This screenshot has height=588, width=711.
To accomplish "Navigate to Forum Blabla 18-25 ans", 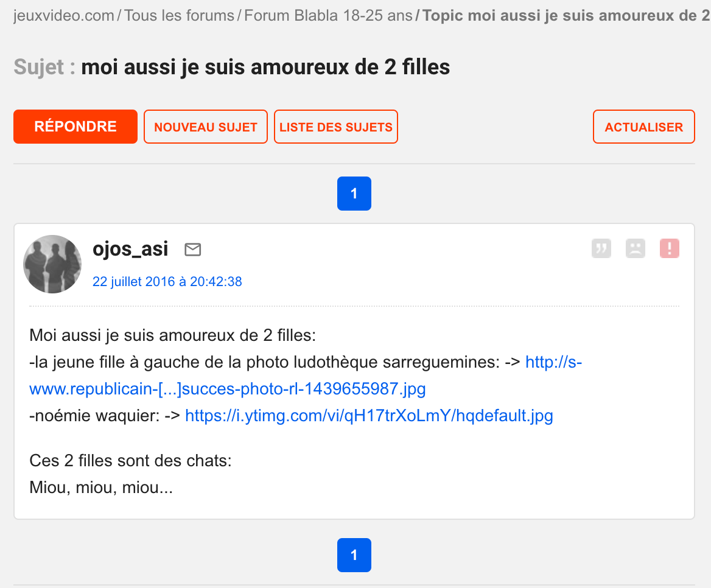I will [x=328, y=15].
